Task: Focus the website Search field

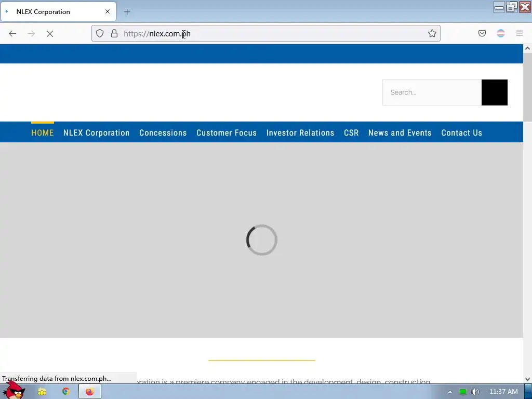Action: pos(432,92)
